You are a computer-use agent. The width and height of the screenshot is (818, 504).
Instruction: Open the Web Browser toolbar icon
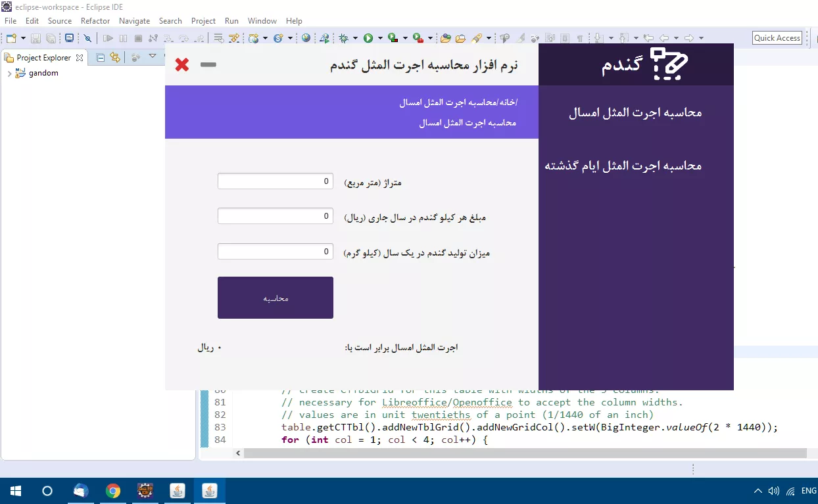click(x=306, y=38)
